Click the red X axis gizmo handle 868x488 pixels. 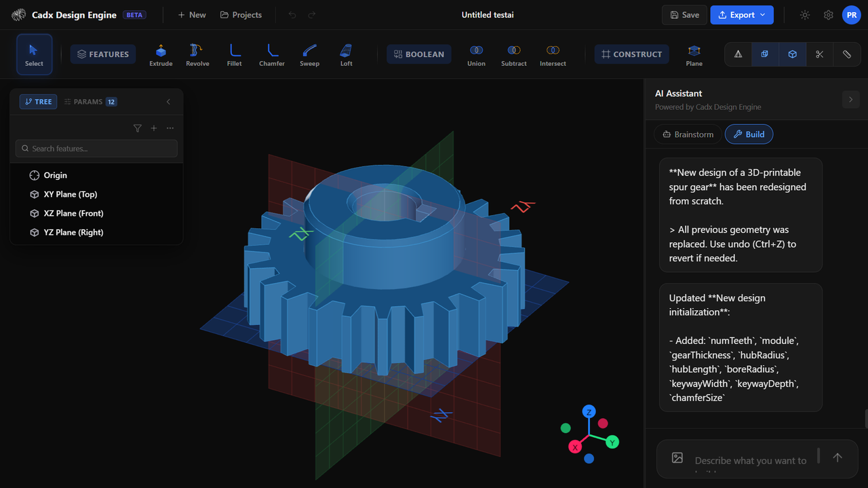[x=574, y=447]
